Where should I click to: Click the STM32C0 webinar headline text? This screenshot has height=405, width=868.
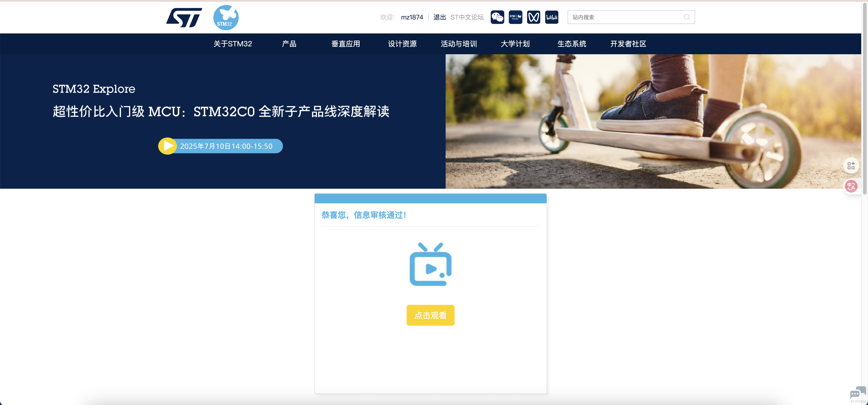tap(221, 111)
